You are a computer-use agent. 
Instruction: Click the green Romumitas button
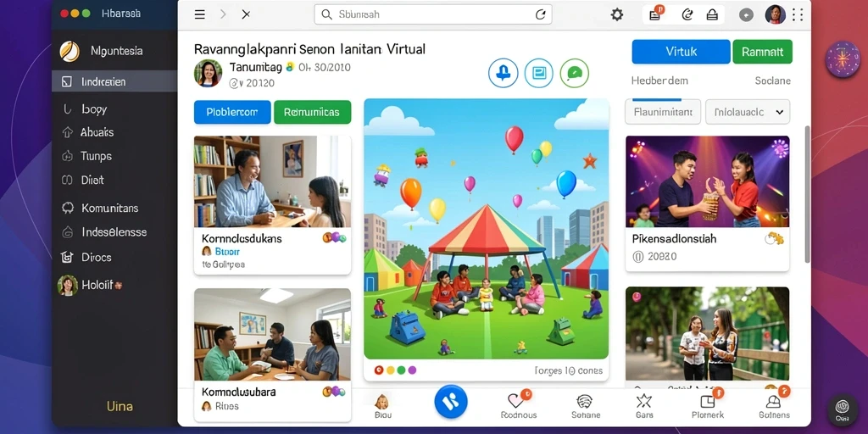[x=312, y=112]
